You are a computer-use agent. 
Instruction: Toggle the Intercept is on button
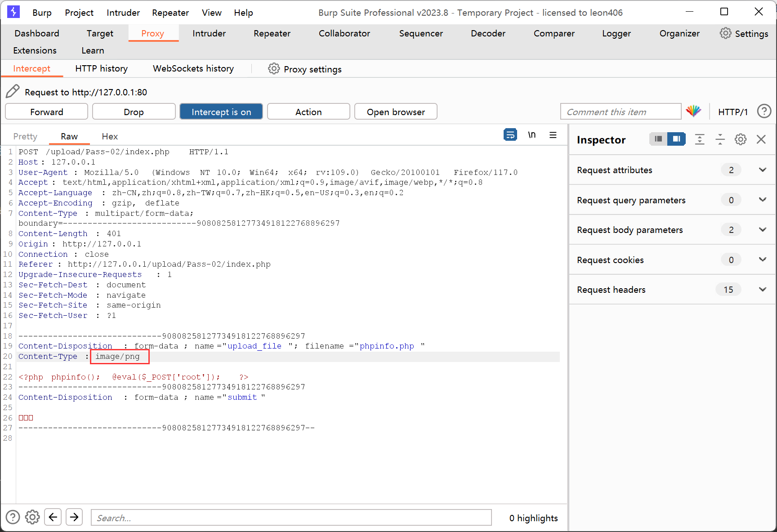coord(221,112)
